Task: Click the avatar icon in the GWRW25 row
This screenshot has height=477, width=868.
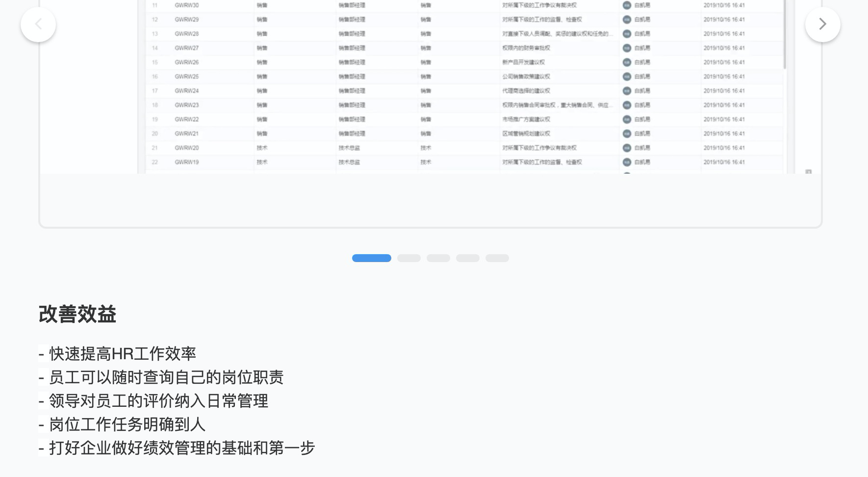Action: coord(627,77)
